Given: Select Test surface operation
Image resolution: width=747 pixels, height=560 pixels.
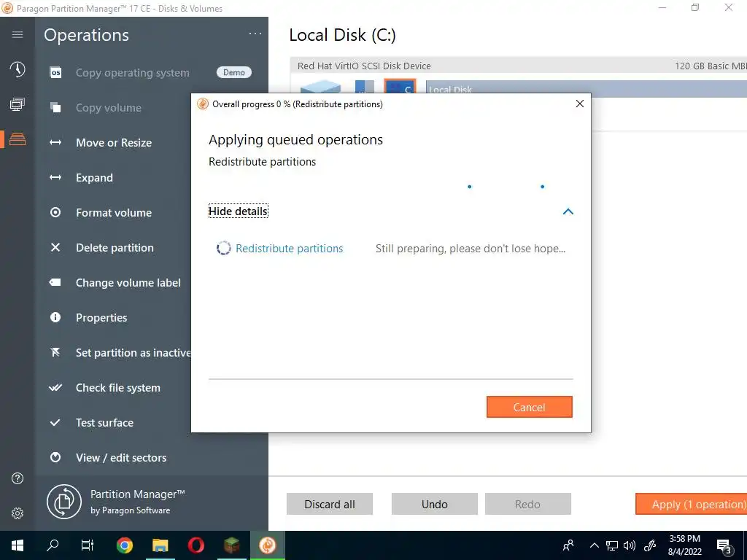Looking at the screenshot, I should coord(105,422).
